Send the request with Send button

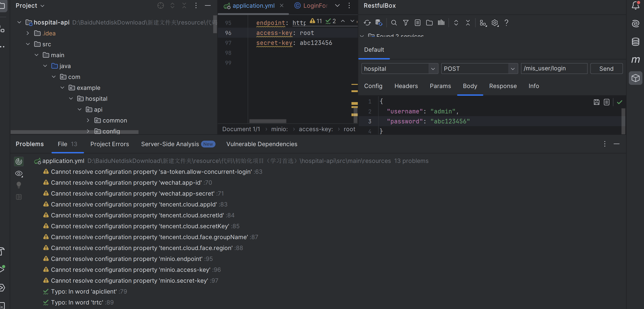(606, 69)
